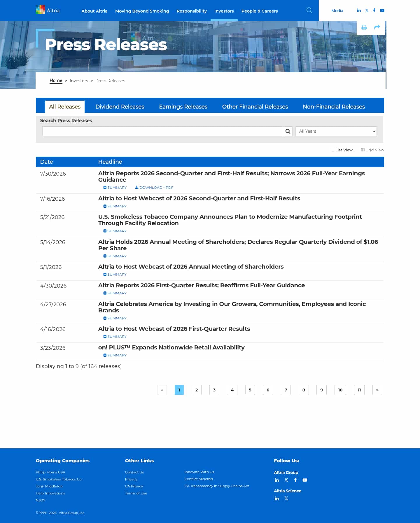Select the Dividend Releases tab
Viewport: 420px width, 523px height.
(120, 107)
